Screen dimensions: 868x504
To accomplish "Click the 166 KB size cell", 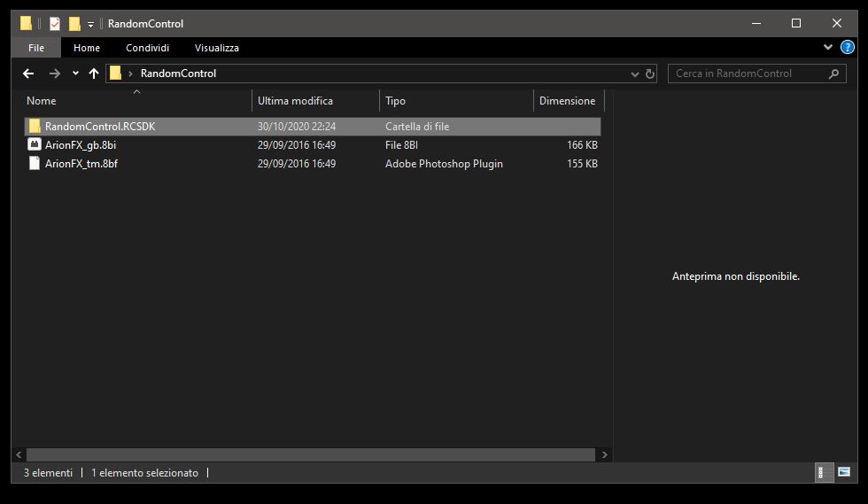I will pyautogui.click(x=582, y=145).
